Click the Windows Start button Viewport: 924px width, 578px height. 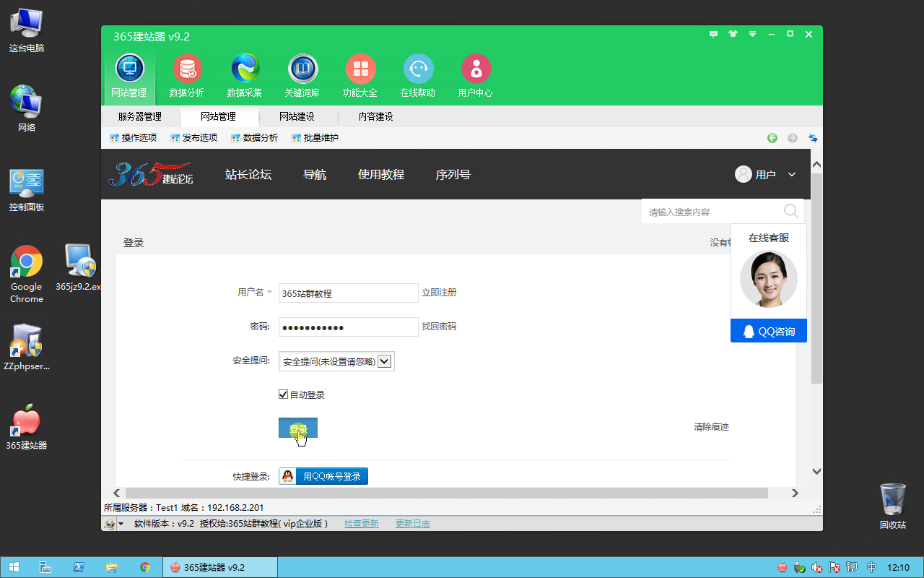tap(14, 567)
